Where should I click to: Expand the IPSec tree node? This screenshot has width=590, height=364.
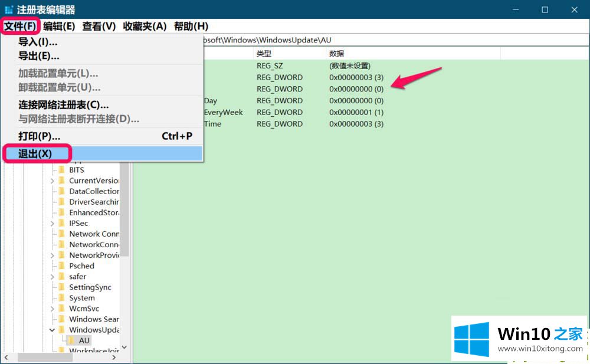point(53,223)
